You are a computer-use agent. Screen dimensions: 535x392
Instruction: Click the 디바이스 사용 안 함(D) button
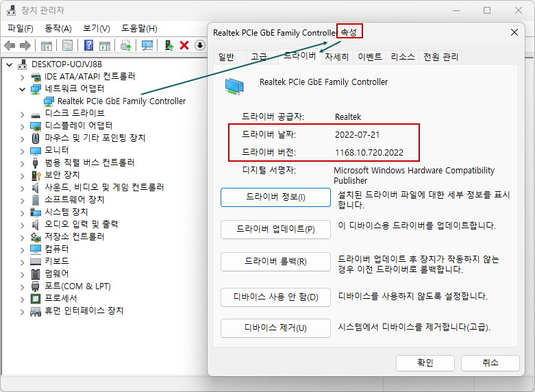[275, 297]
